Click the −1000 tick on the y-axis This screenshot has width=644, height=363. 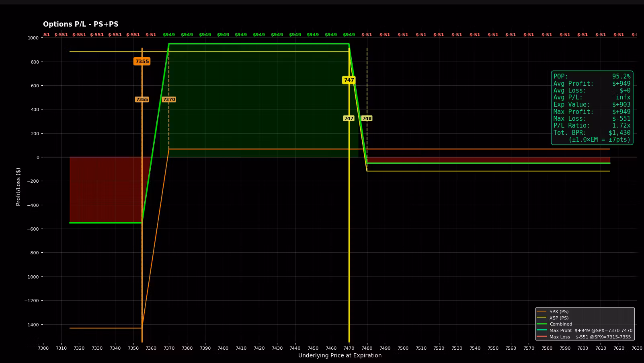coord(32,277)
